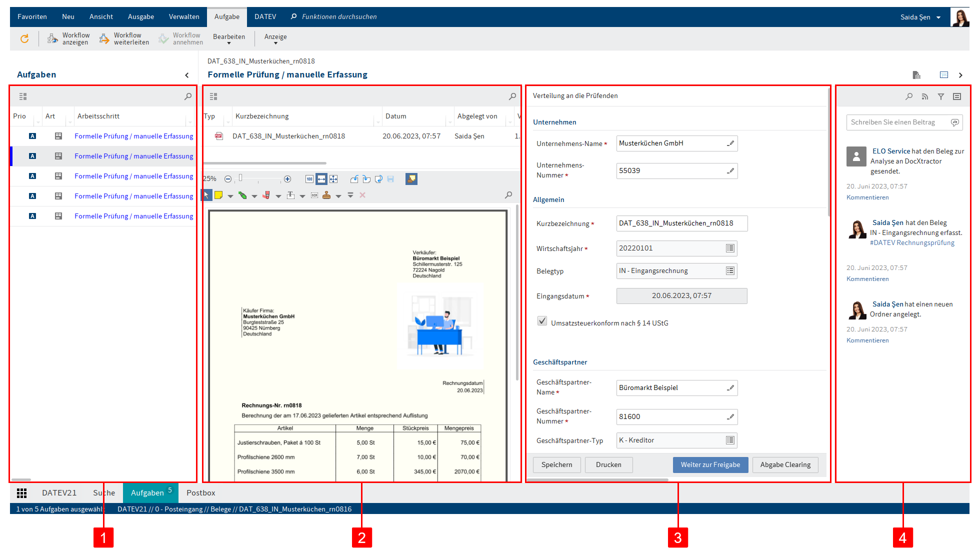Click the subscribe RSS icon in the feed

[925, 96]
